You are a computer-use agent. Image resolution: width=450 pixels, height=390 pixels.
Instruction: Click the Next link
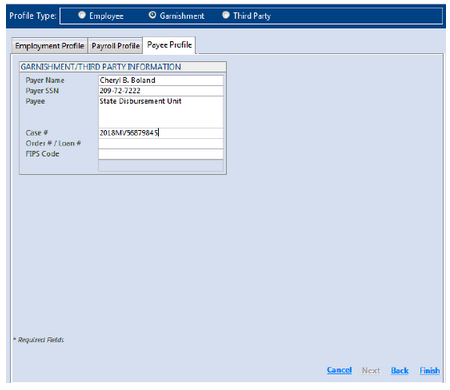(x=371, y=370)
